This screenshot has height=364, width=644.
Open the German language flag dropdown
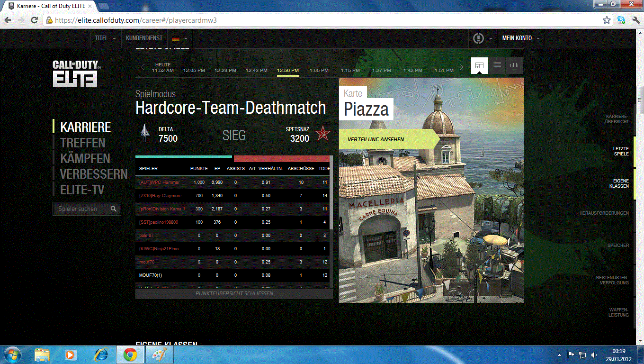179,38
